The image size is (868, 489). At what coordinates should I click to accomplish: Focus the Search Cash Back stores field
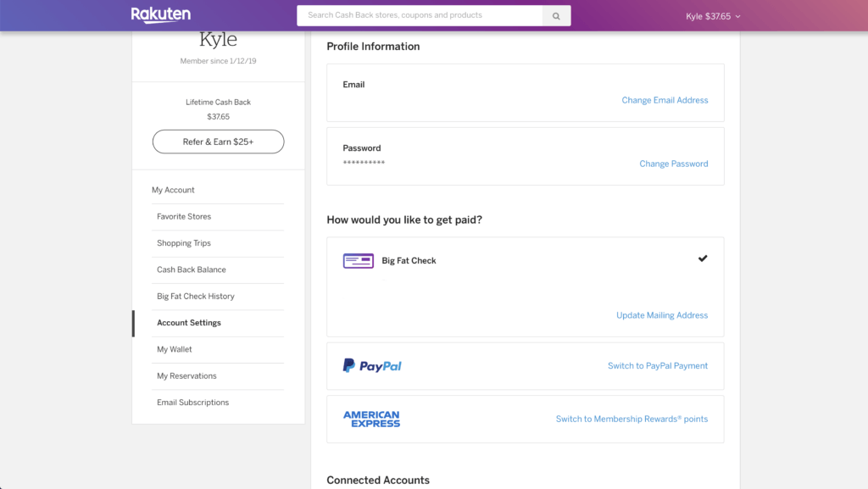[x=420, y=15]
